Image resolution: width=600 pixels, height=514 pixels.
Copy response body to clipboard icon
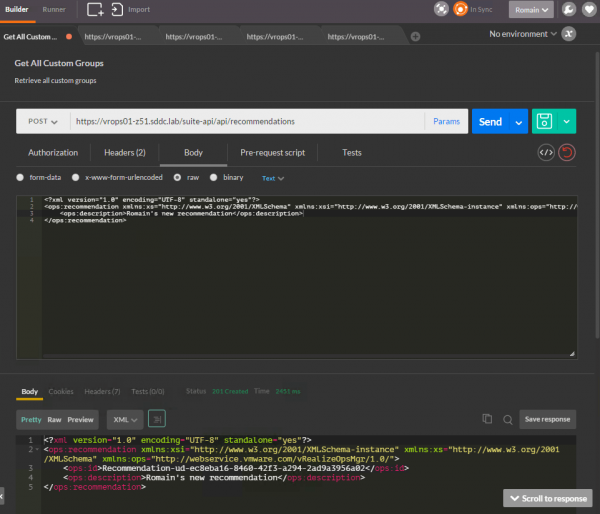tap(487, 419)
